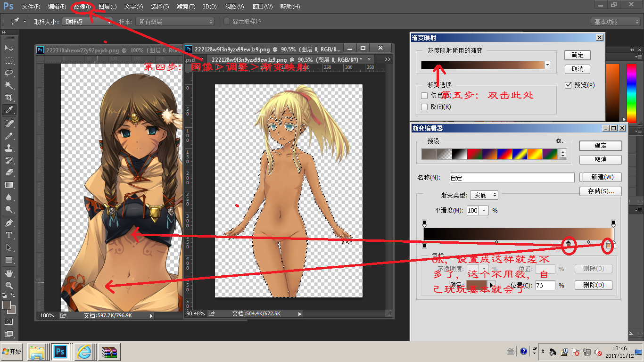This screenshot has height=362, width=644.
Task: Toggle Quick Mask mode icon
Action: (x=9, y=321)
